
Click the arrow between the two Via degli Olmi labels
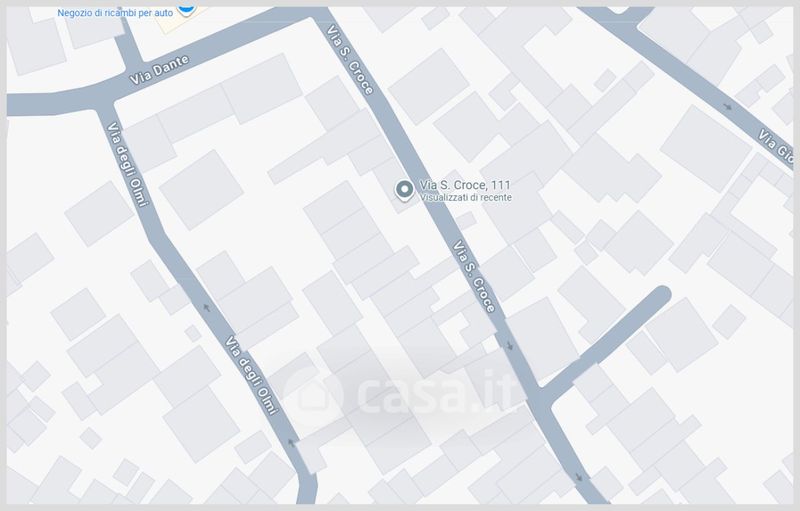click(x=206, y=308)
